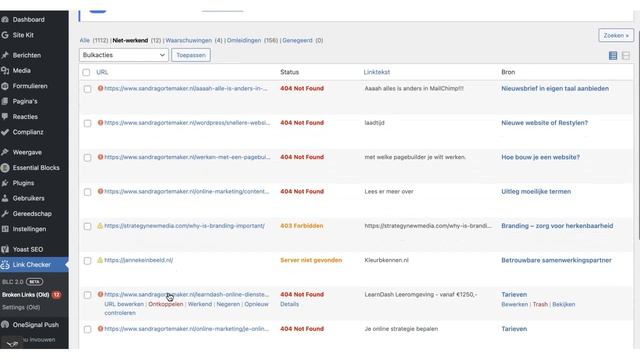640x360 pixels.
Task: Click the Link Checker icon
Action: coord(5,265)
